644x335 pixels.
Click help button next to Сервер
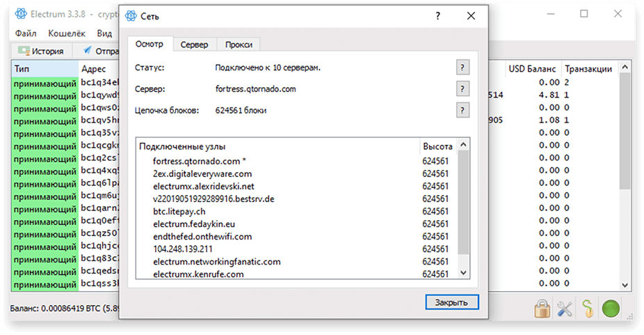coord(462,89)
